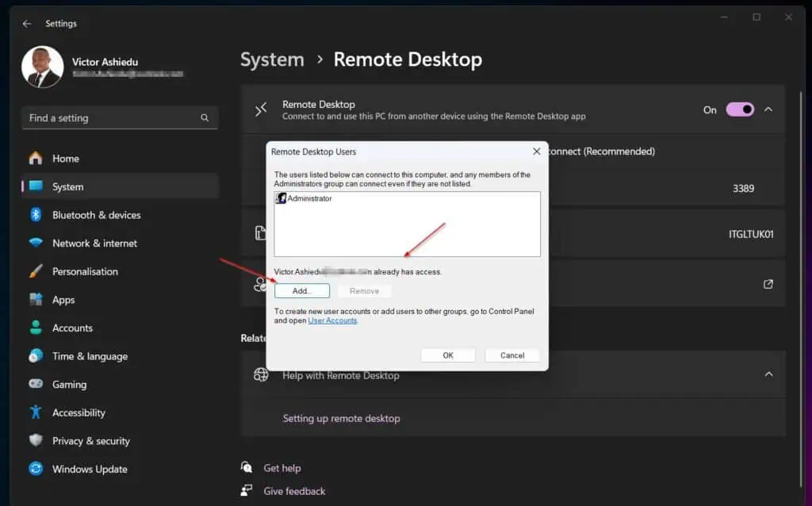Viewport: 812px width, 506px height.
Task: Collapse Help with Remote Desktop chevron
Action: click(x=768, y=374)
